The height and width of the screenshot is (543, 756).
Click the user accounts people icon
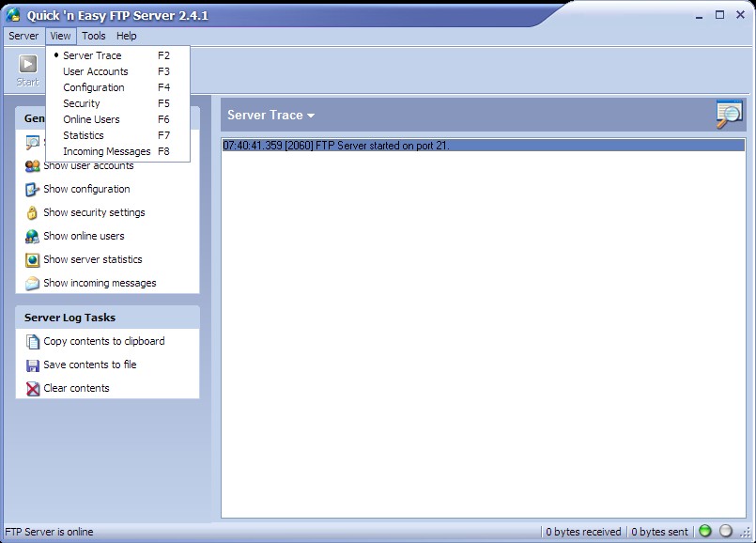click(x=32, y=166)
